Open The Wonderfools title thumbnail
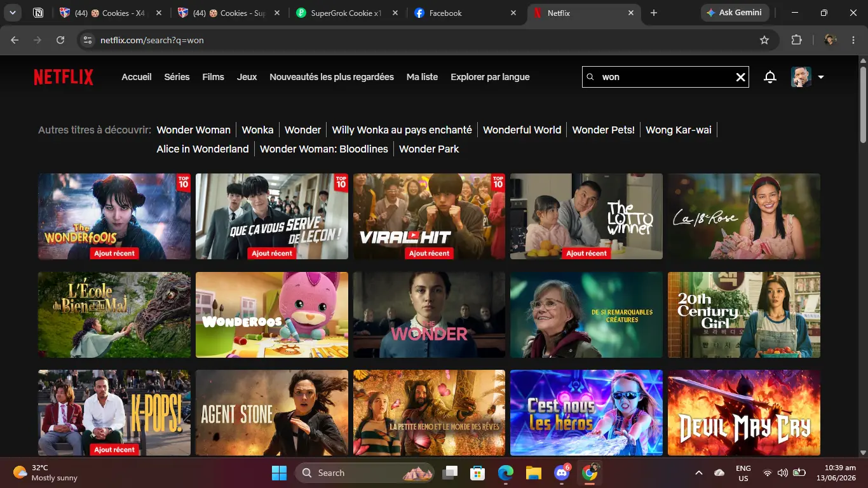Screen dimensions: 868x488 (114, 217)
